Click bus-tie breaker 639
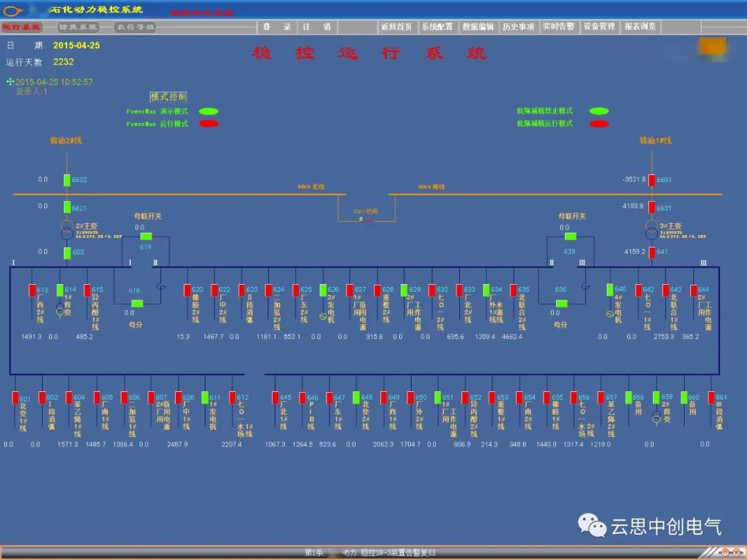 pos(570,236)
